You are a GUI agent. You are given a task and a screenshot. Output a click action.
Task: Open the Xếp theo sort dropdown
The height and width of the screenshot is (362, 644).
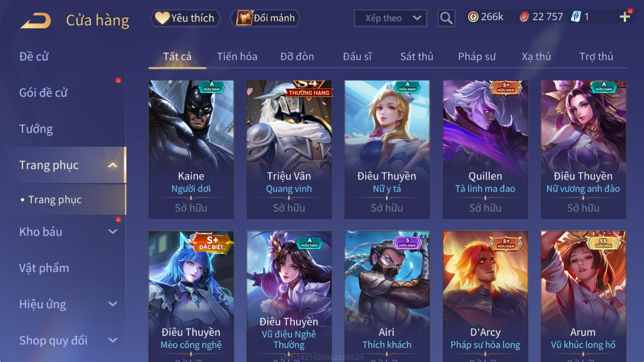(x=390, y=18)
